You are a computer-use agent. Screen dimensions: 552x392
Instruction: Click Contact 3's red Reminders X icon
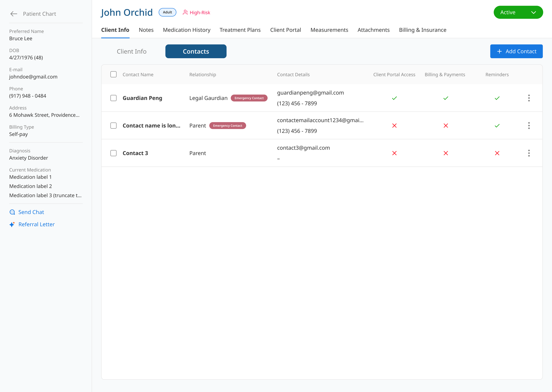tap(497, 153)
